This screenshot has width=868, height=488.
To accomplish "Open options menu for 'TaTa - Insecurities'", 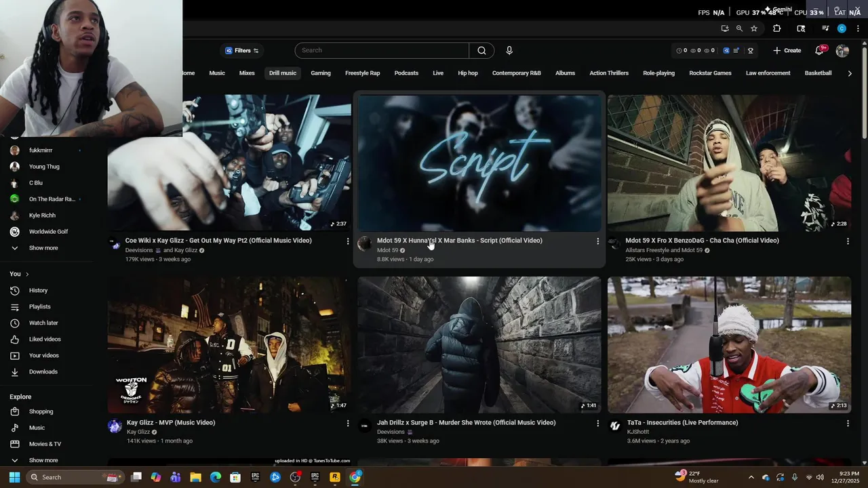I will click(x=848, y=423).
